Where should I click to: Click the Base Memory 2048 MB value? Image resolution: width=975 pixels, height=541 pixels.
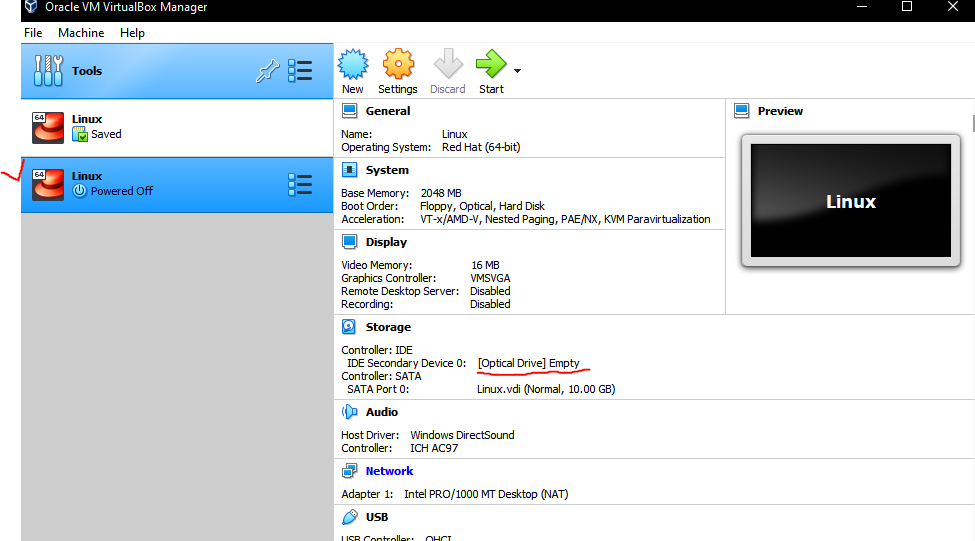441,193
